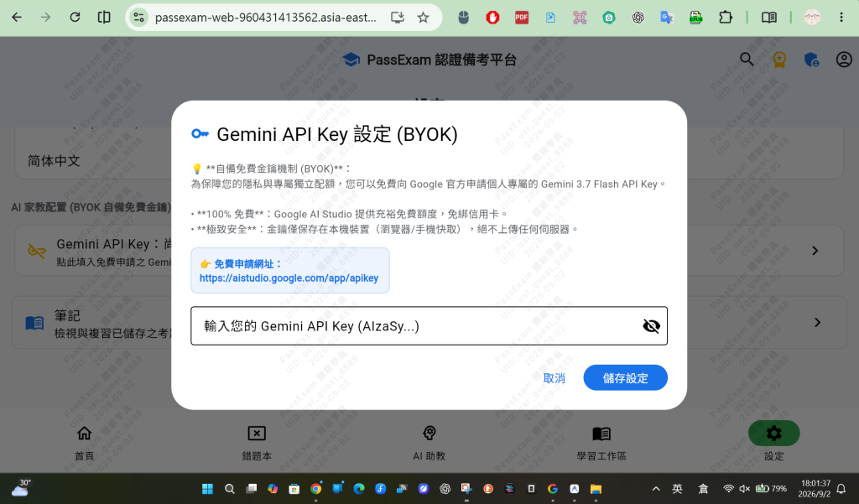
Task: Open the split view icon beside reload
Action: pos(103,18)
